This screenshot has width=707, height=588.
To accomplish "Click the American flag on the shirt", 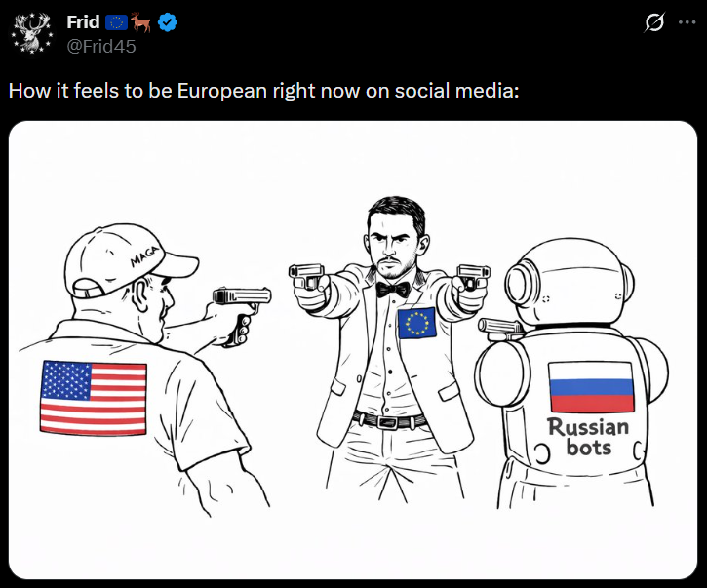I will [94, 397].
